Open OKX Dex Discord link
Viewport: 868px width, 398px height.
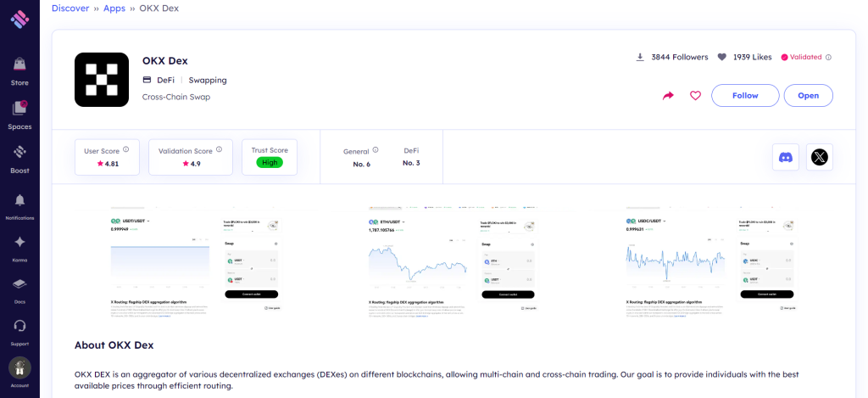point(785,157)
